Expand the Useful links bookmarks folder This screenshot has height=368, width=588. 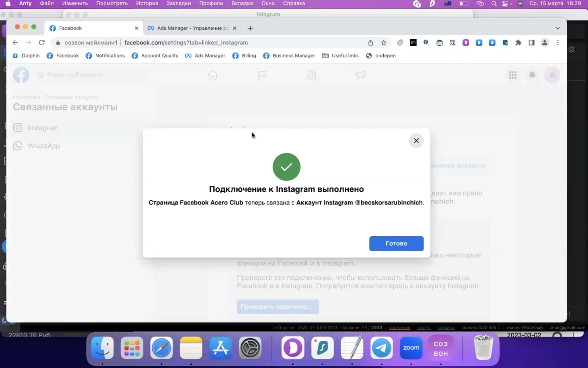click(340, 55)
